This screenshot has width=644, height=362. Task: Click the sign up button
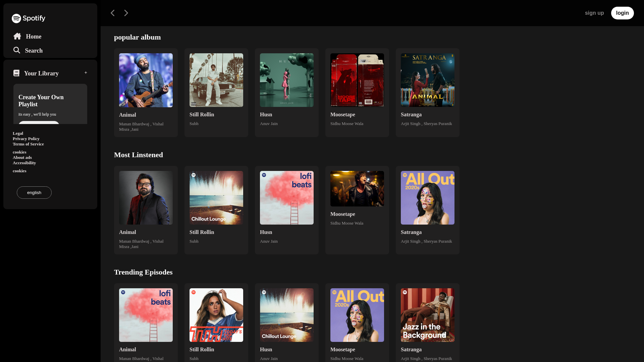594,13
